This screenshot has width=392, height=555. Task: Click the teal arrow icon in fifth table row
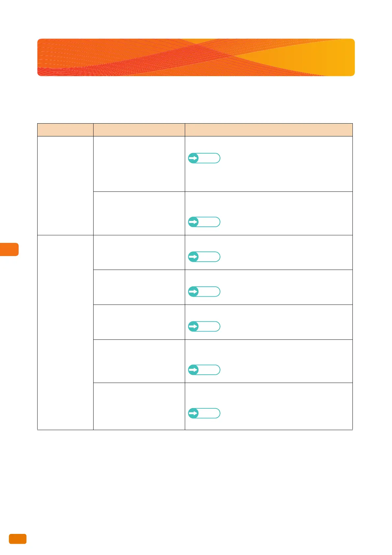coord(193,327)
